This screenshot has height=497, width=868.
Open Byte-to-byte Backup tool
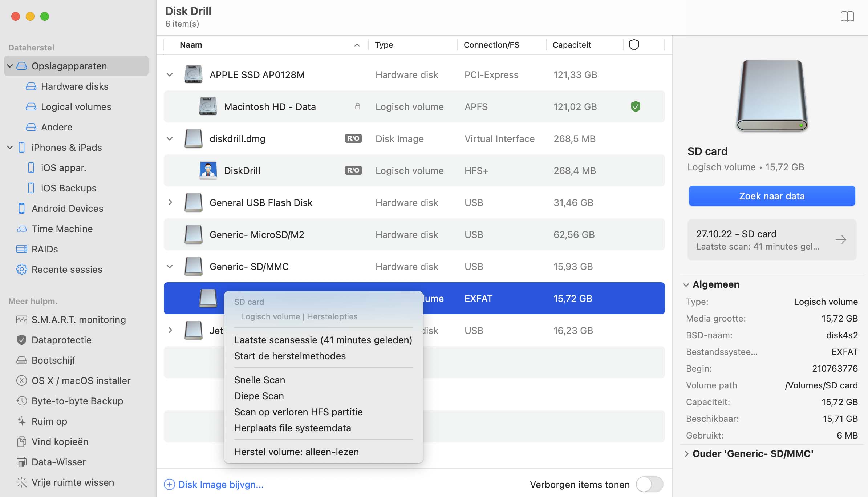tap(77, 401)
